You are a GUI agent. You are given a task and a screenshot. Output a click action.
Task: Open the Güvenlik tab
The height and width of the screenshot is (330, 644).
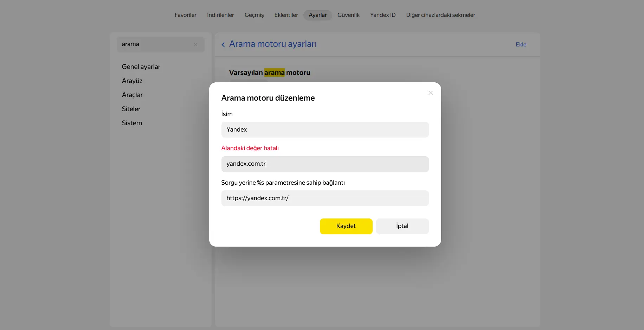pos(348,15)
